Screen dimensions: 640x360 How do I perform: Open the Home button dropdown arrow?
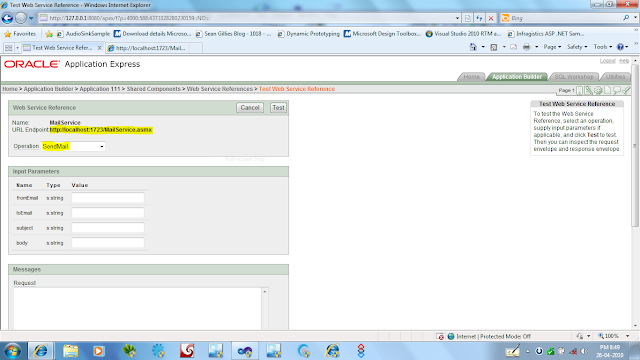[483, 47]
